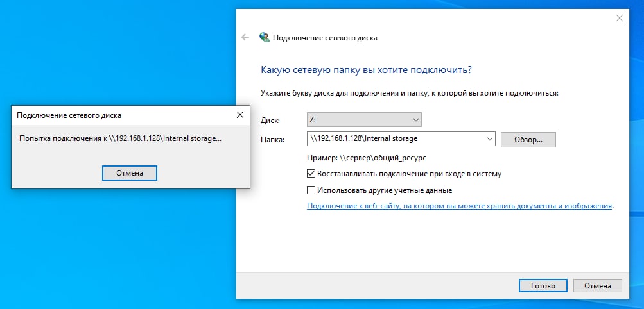Click the wizard header title Подключение сетевого диска
This screenshot has height=309, width=644.
click(x=325, y=38)
